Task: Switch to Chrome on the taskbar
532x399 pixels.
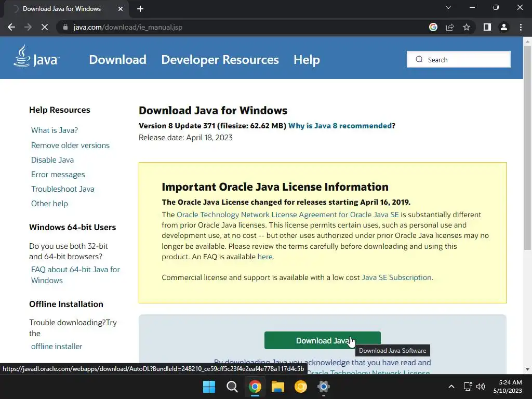Action: pyautogui.click(x=255, y=387)
